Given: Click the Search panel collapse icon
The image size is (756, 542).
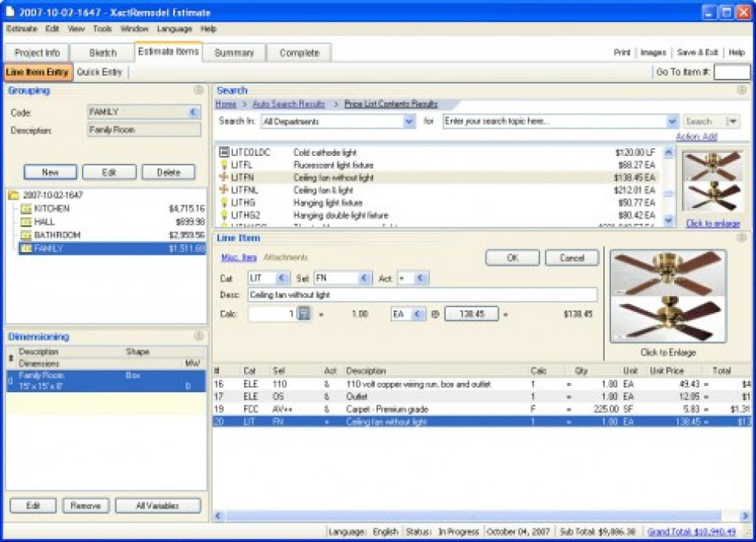Looking at the screenshot, I should coord(741,90).
